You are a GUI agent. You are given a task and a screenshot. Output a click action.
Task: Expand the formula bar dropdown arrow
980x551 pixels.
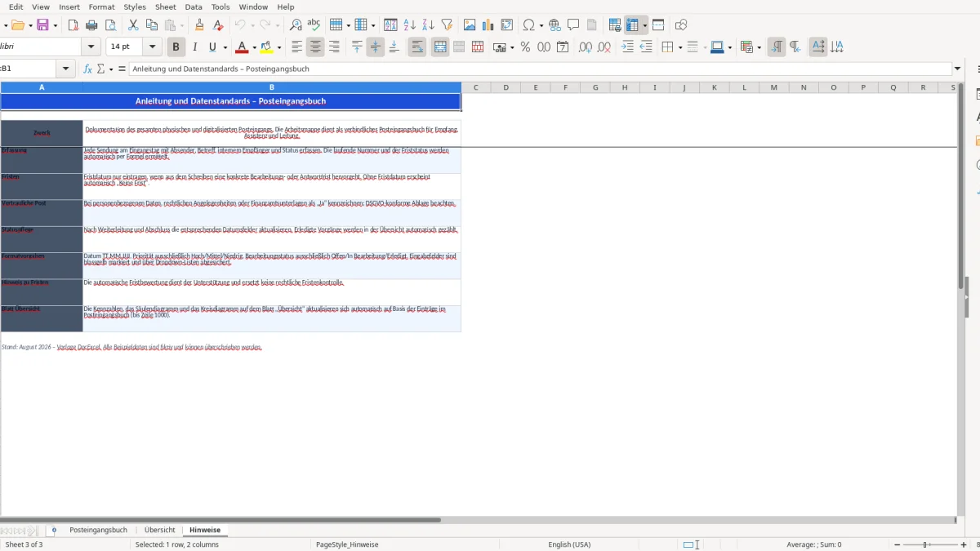click(957, 69)
